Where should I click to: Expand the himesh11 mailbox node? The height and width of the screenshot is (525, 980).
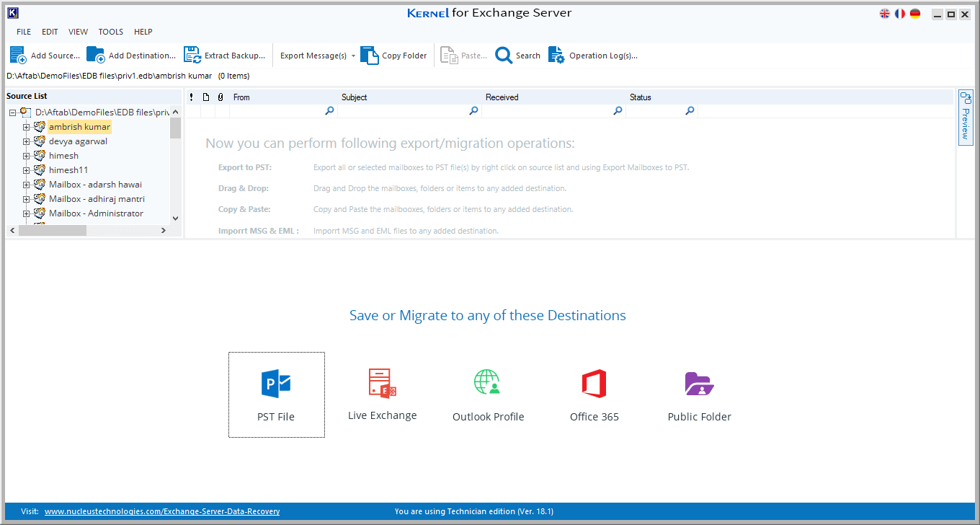(26, 170)
